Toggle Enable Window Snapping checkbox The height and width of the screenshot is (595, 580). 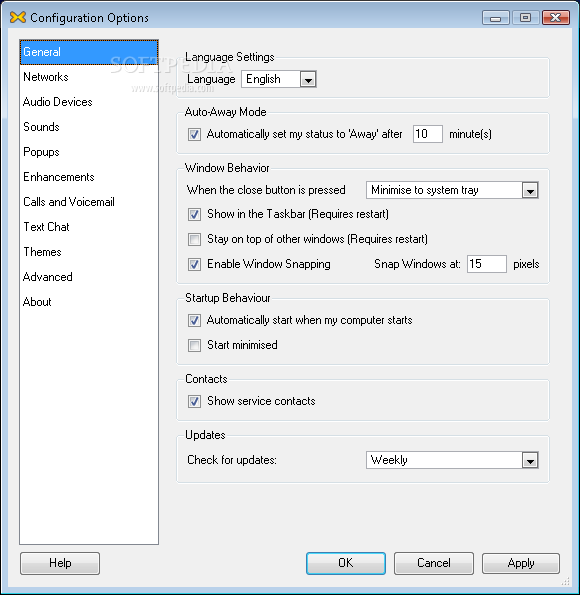click(x=194, y=264)
